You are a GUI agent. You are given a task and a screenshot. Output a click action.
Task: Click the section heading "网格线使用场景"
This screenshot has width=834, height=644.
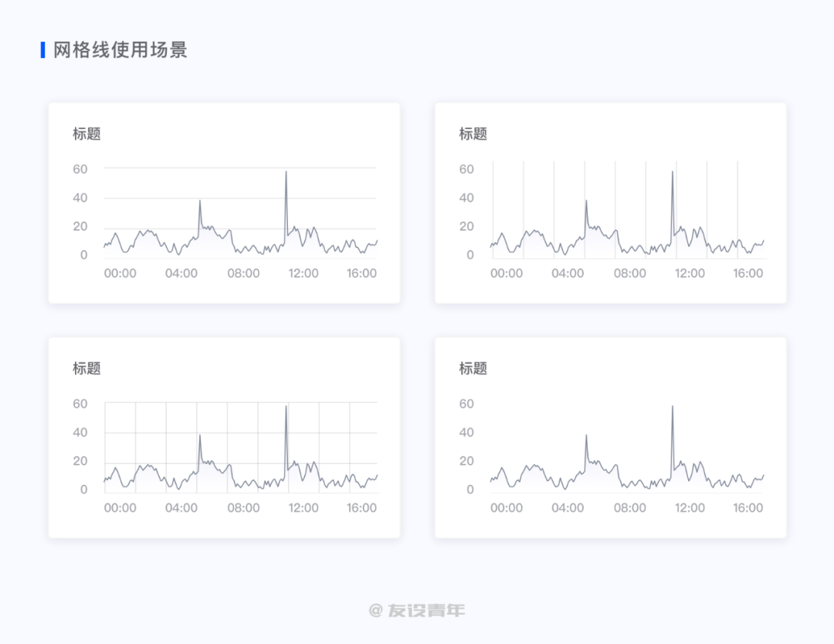click(120, 51)
